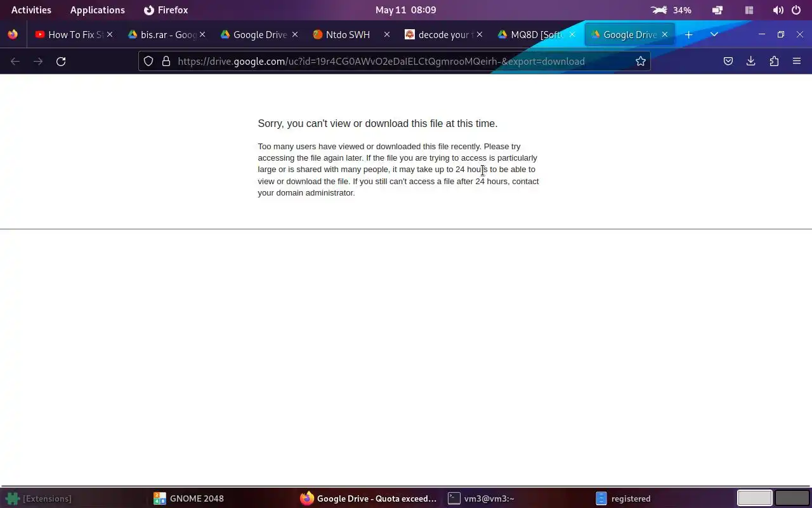Click the text 'contact your domain administrator'
Image resolution: width=812 pixels, height=508 pixels.
coord(398,187)
